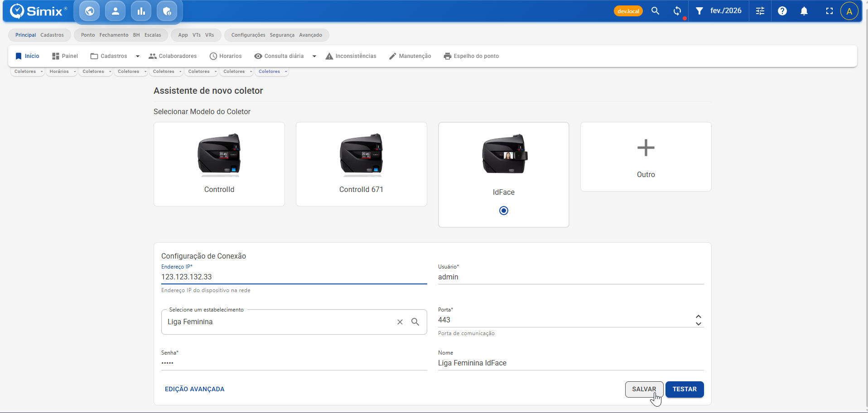This screenshot has height=413, width=868.
Task: Switch to the VTs tab
Action: coord(197,35)
